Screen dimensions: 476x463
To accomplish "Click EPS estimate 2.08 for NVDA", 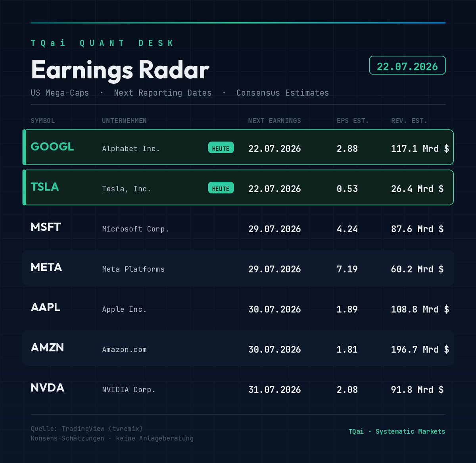I will point(347,390).
